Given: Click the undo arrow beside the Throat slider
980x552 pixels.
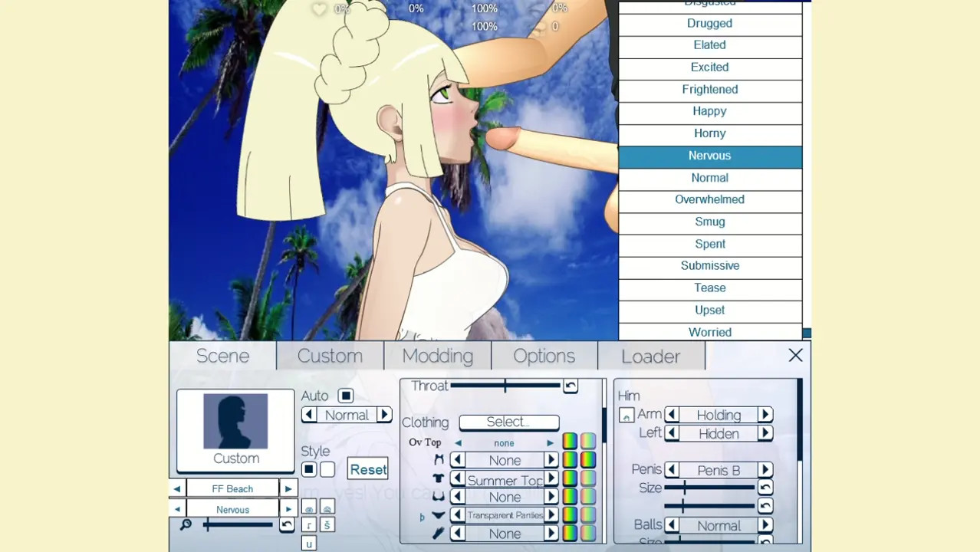Looking at the screenshot, I should pyautogui.click(x=570, y=386).
